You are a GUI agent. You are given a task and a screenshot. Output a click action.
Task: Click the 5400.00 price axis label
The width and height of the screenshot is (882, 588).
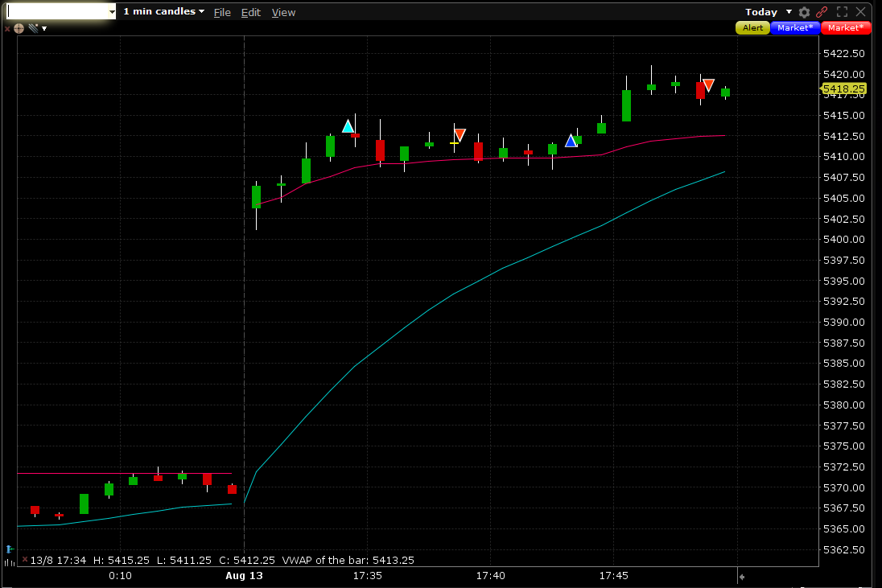[843, 240]
